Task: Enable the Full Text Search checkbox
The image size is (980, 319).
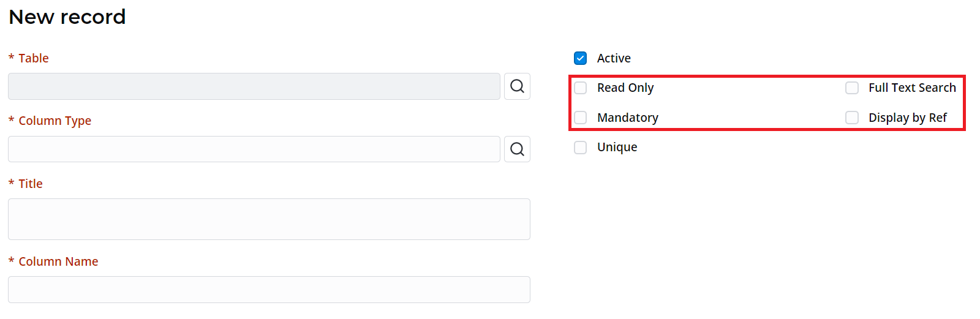Action: click(852, 88)
